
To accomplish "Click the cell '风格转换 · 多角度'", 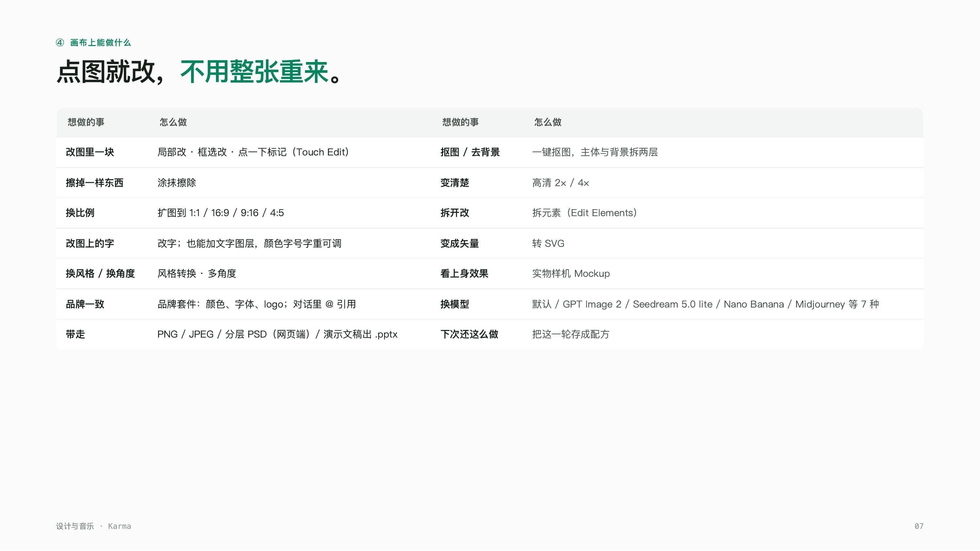I will click(x=197, y=274).
